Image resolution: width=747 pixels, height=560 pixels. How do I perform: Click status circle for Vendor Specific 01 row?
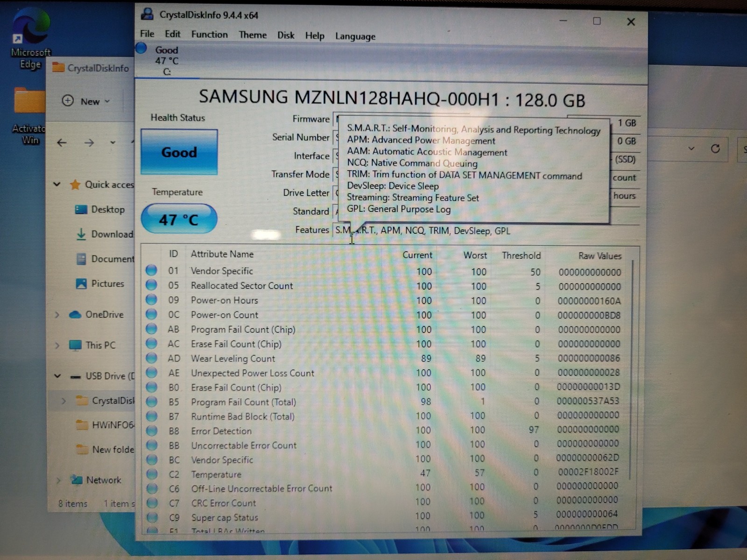pyautogui.click(x=151, y=270)
